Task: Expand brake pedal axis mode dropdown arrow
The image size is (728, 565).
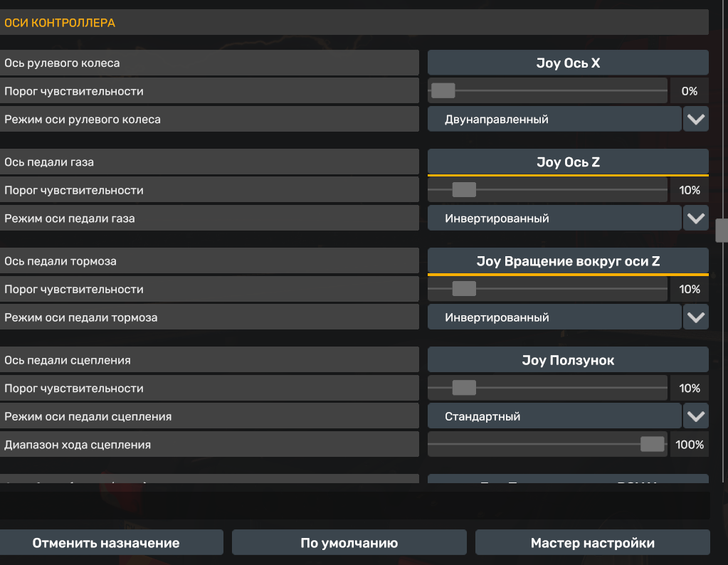Action: coord(695,317)
